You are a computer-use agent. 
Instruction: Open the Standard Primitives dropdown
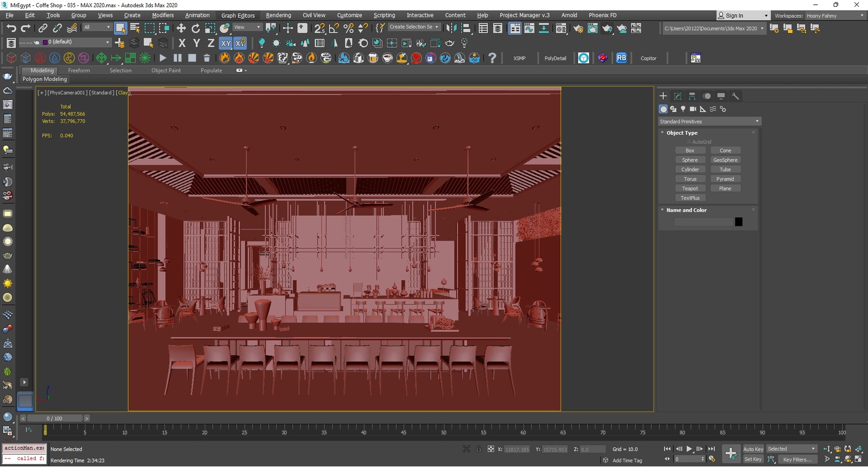click(x=708, y=121)
